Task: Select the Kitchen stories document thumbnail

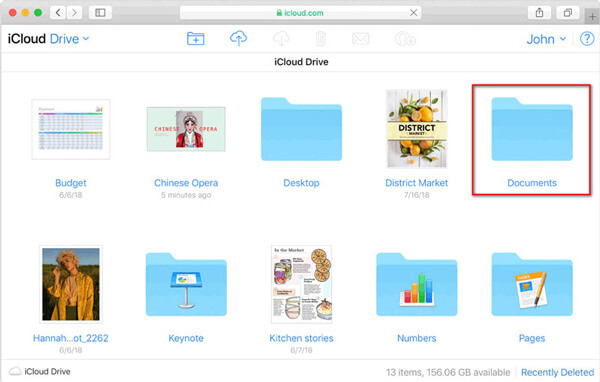Action: pyautogui.click(x=302, y=284)
